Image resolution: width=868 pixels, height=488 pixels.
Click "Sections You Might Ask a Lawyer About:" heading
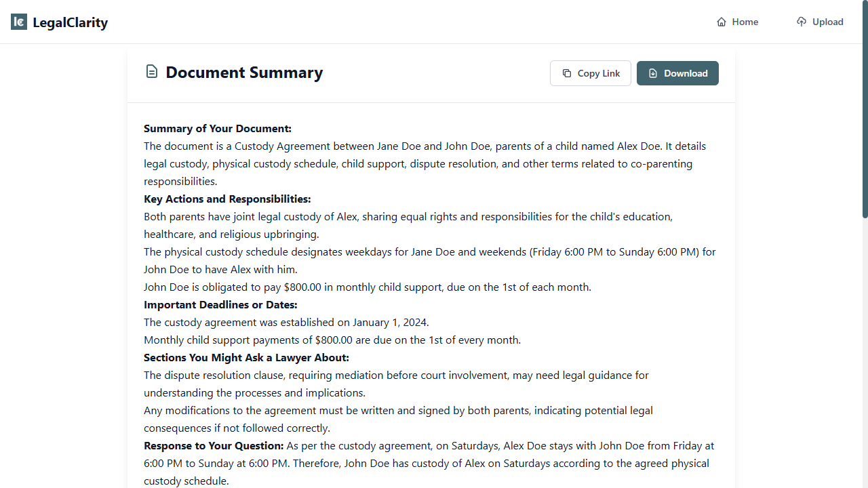click(246, 358)
